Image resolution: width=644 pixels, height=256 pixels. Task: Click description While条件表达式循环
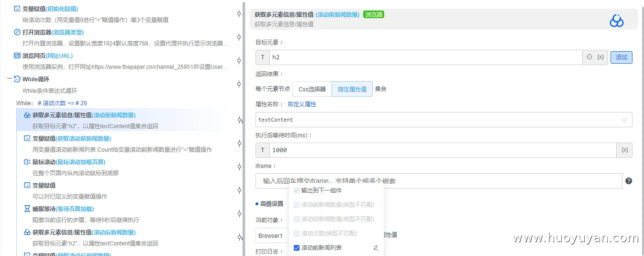click(50, 90)
